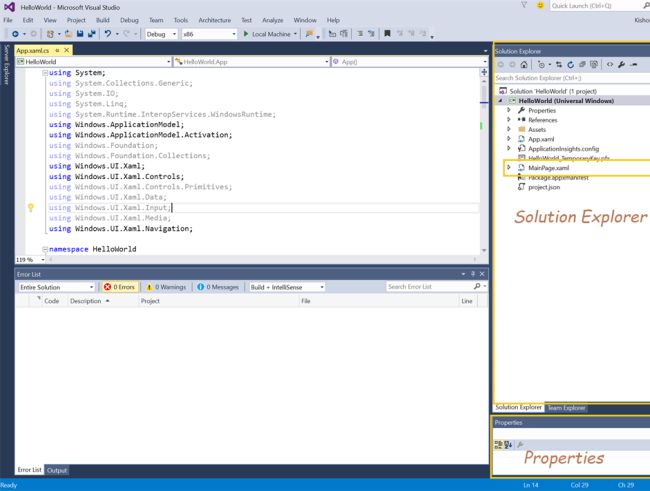Click the pending changes filter icon in Solution Explorer
The height and width of the screenshot is (491, 650).
[x=541, y=65]
